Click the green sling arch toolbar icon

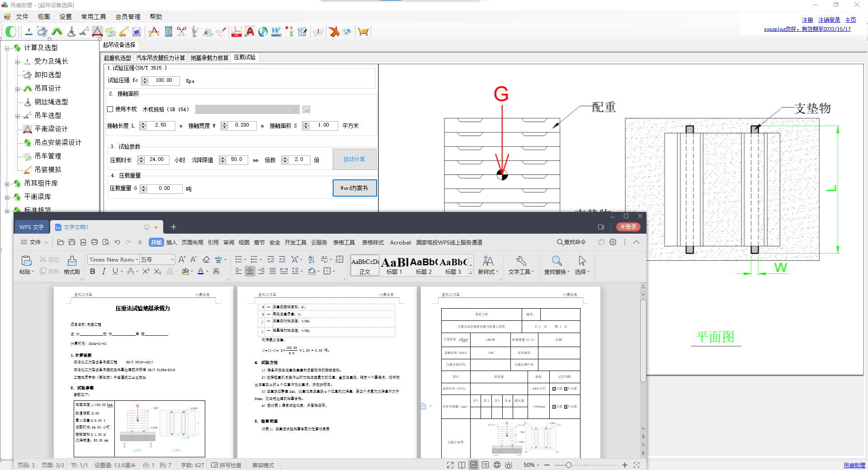(57, 32)
